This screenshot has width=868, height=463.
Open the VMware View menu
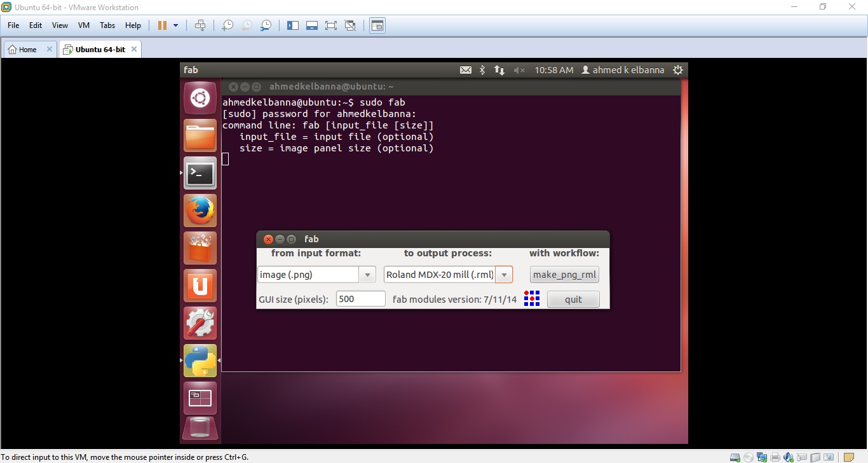click(60, 25)
